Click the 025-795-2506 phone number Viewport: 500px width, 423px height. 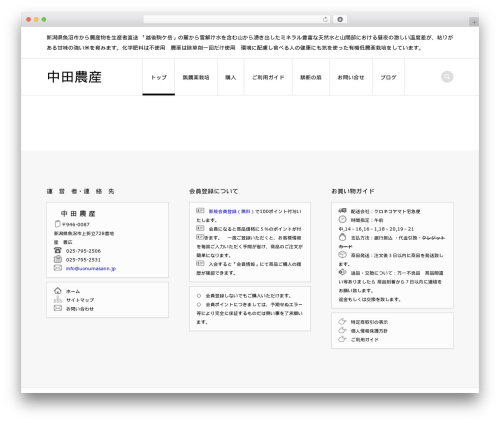(x=83, y=251)
